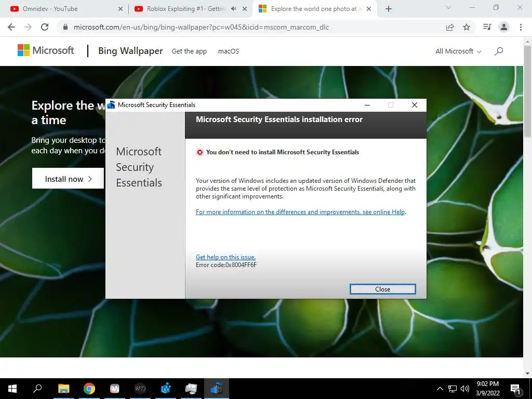The image size is (532, 399).
Task: Open the Chrome profile avatar
Action: pos(504,27)
